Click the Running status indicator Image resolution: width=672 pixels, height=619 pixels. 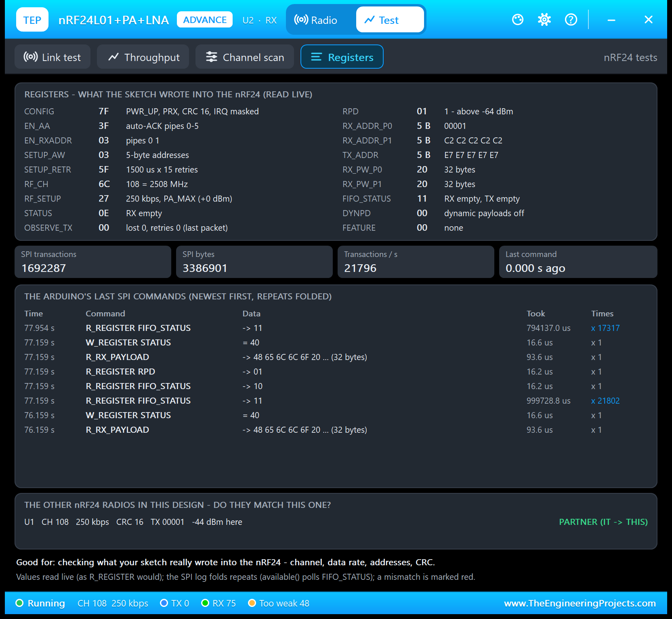(x=40, y=603)
